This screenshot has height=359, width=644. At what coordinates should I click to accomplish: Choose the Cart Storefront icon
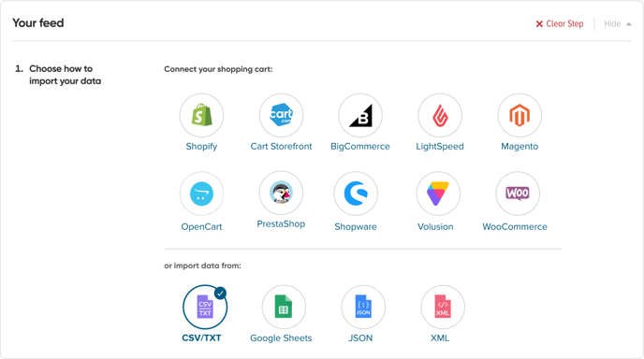tap(281, 115)
